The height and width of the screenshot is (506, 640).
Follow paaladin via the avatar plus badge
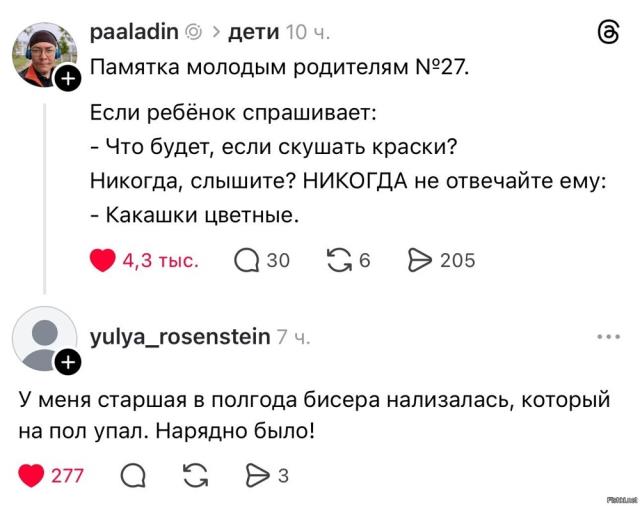(x=67, y=79)
